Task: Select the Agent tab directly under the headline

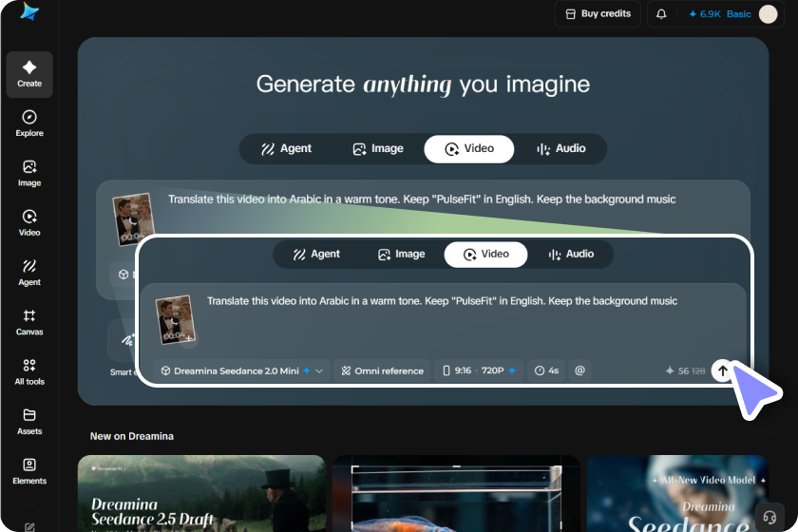Action: click(287, 148)
